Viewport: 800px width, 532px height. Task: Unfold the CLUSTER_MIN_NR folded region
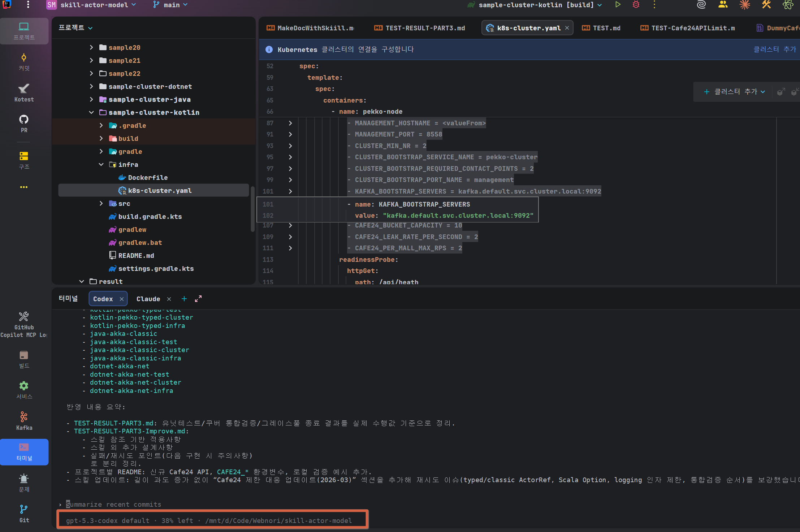pos(290,146)
